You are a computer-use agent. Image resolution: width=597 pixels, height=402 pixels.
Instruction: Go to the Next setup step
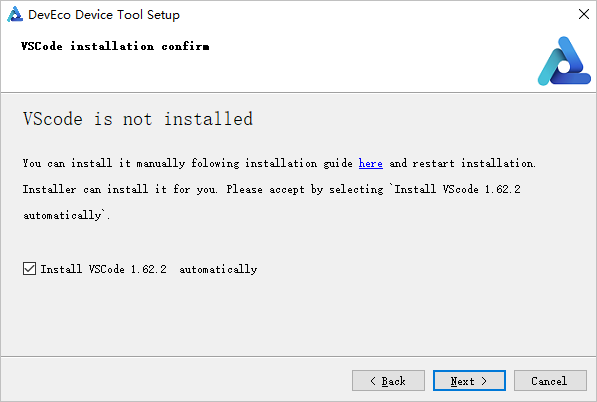[469, 380]
